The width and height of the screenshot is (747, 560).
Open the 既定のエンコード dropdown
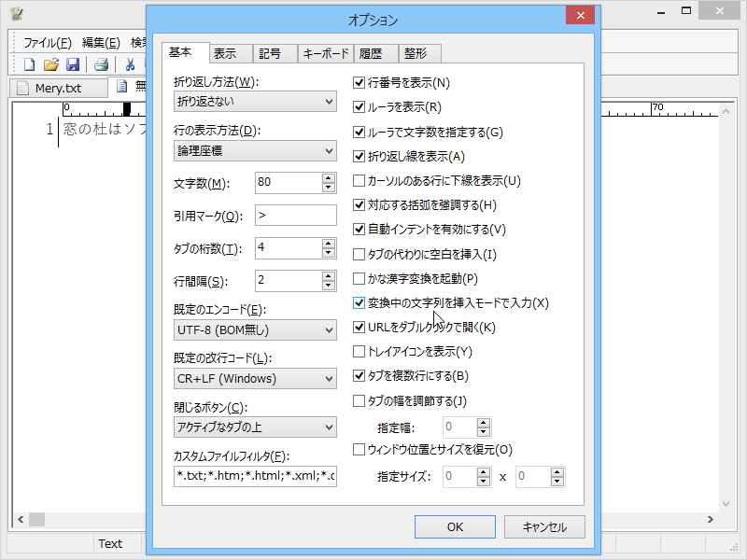pos(328,329)
